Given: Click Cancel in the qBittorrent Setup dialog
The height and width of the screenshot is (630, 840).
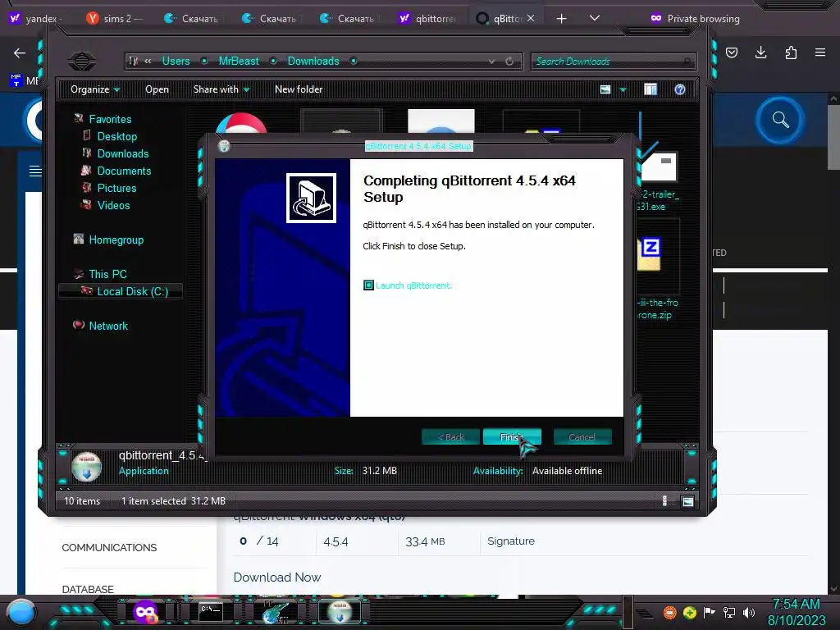Looking at the screenshot, I should click(582, 436).
